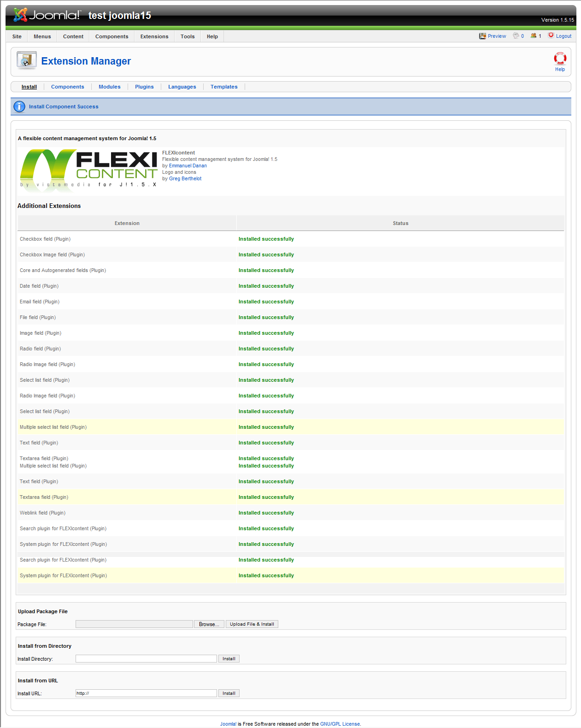
Task: Switch to the Languages tab
Action: click(x=182, y=87)
